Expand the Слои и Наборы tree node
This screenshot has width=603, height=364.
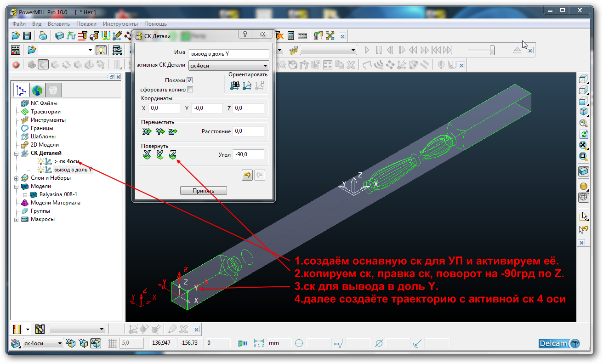point(17,178)
